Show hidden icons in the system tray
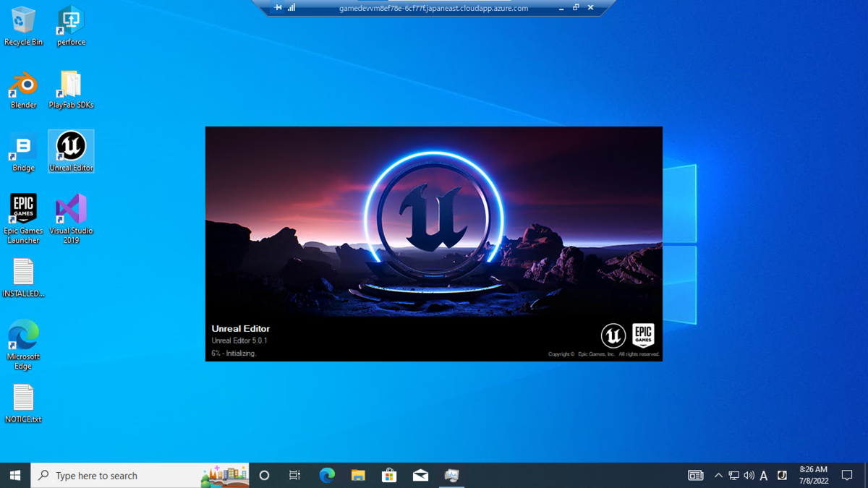 [x=718, y=475]
